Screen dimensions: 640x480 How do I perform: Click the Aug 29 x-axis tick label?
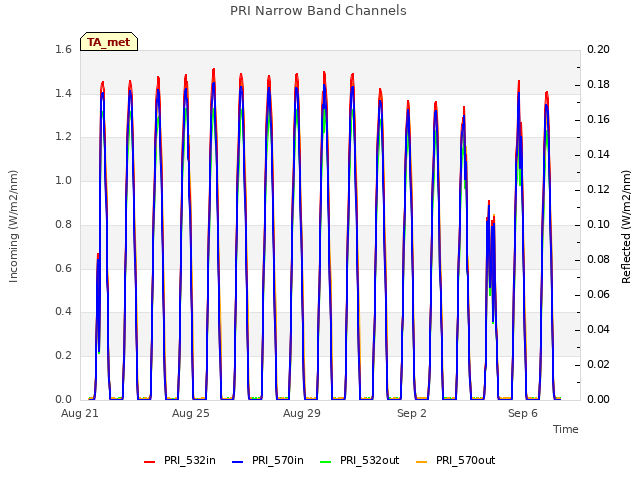point(302,413)
